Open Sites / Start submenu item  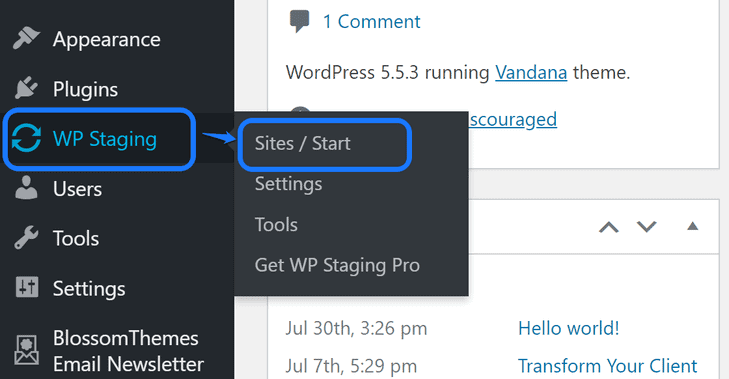click(x=302, y=143)
